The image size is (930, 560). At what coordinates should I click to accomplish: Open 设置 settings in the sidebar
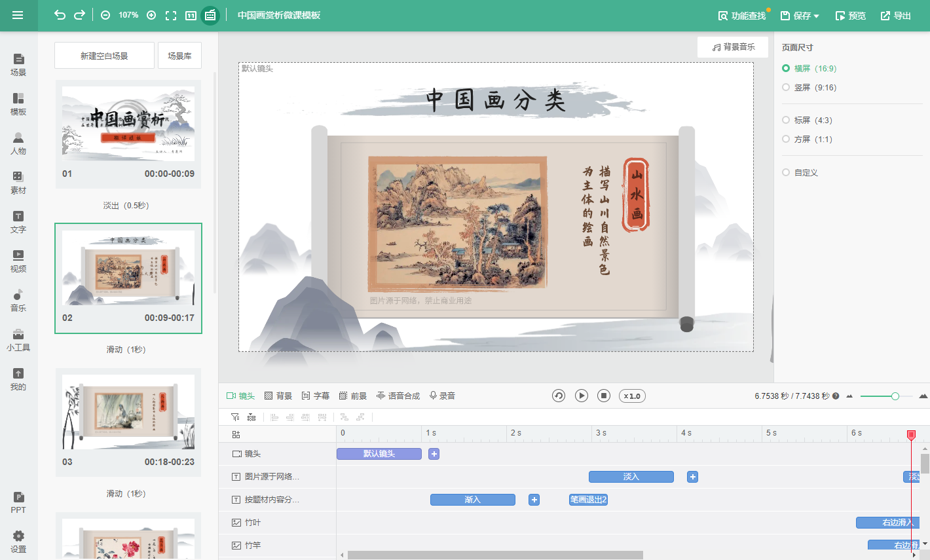pyautogui.click(x=18, y=542)
